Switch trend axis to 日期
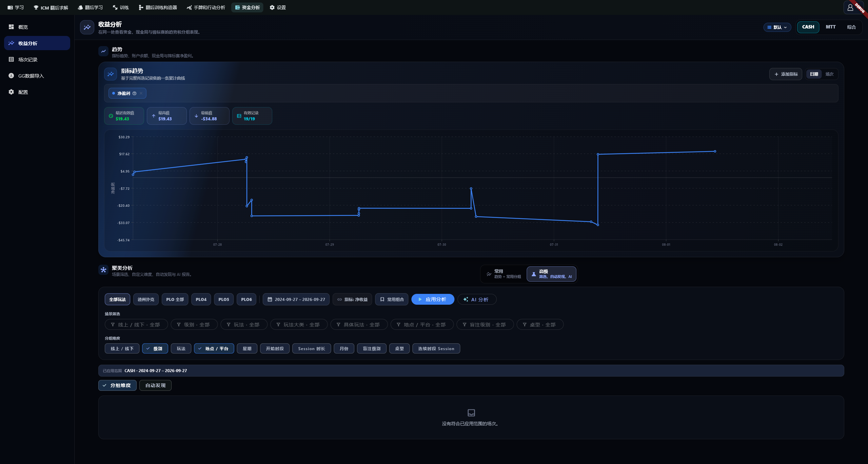 814,74
